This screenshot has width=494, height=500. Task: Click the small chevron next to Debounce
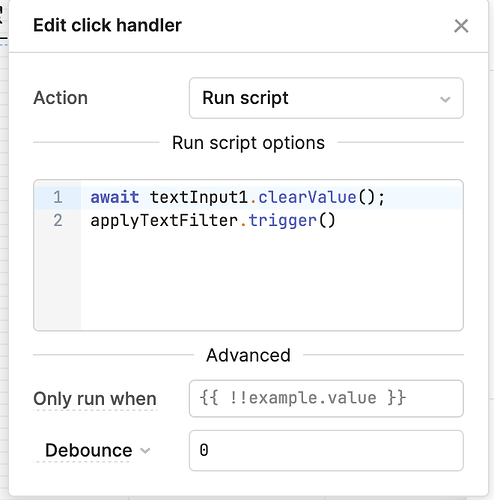(x=145, y=451)
